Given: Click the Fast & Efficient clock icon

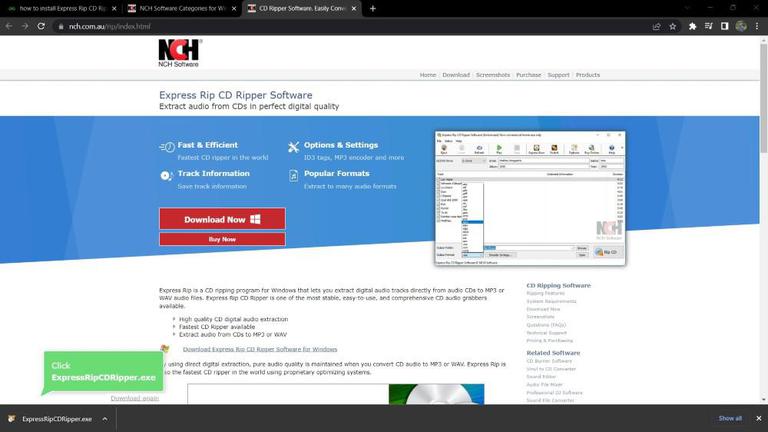Looking at the screenshot, I should click(x=167, y=146).
